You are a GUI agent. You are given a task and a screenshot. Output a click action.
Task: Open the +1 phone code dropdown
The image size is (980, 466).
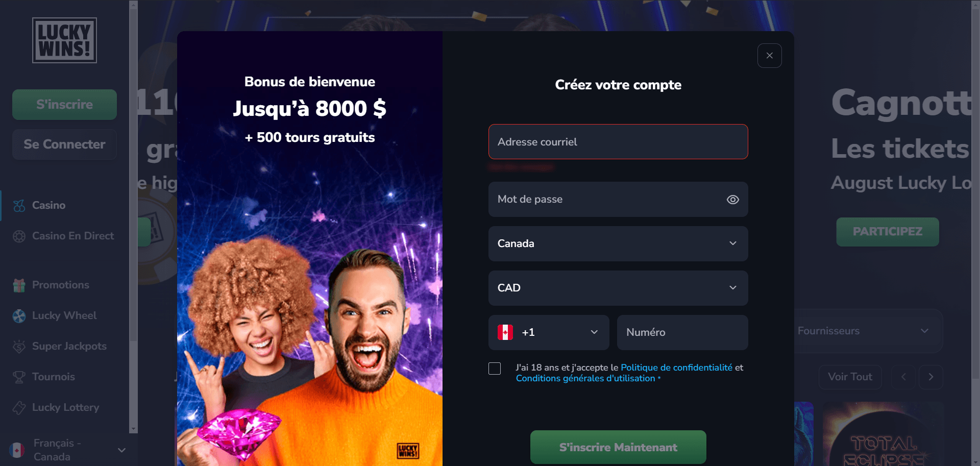point(549,332)
